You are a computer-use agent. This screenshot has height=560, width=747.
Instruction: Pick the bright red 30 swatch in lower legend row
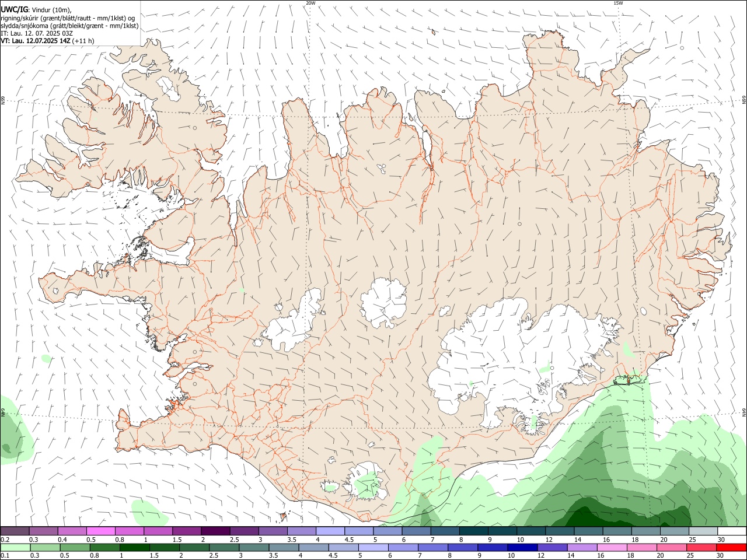coord(732,548)
